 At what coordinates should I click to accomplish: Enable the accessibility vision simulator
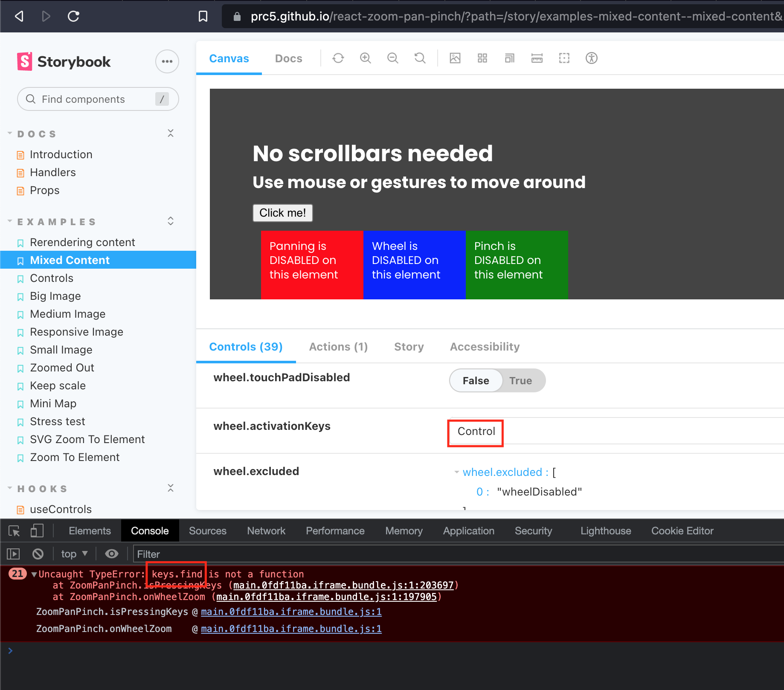coord(592,58)
